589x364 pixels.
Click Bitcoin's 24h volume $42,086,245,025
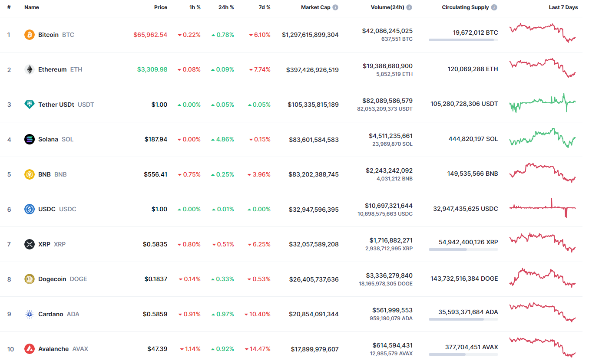pos(387,31)
